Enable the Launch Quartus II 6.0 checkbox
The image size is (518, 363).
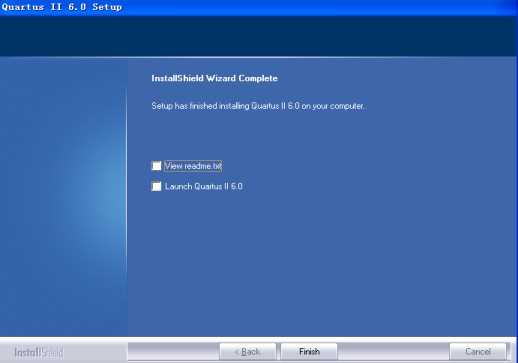point(156,186)
